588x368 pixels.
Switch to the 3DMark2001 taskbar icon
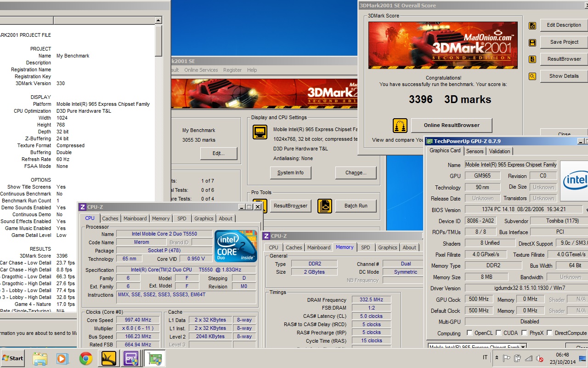tap(109, 358)
